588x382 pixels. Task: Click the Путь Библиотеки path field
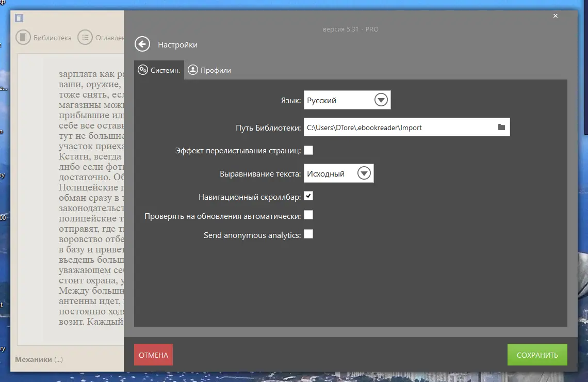click(406, 127)
